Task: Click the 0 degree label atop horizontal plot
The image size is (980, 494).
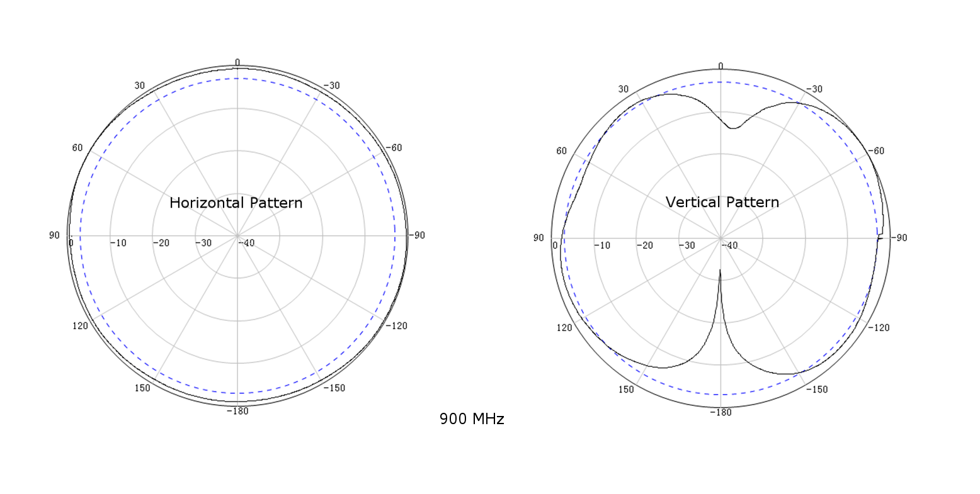Action: (x=237, y=62)
